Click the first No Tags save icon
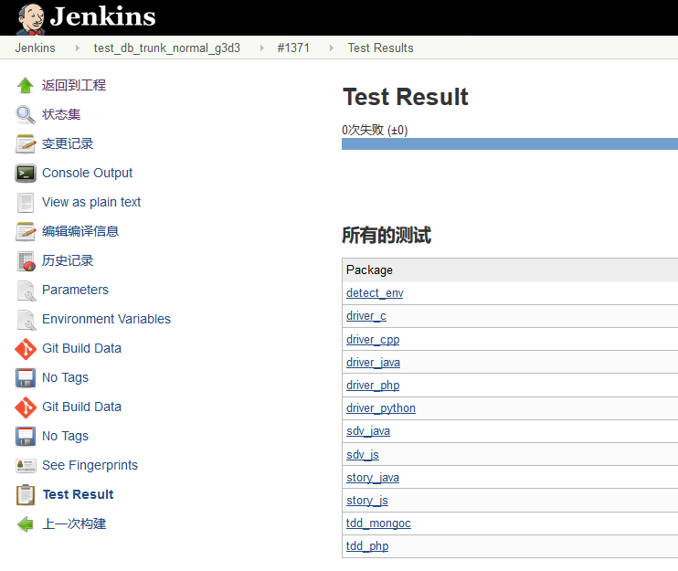Screen dimensions: 678x571 26,378
